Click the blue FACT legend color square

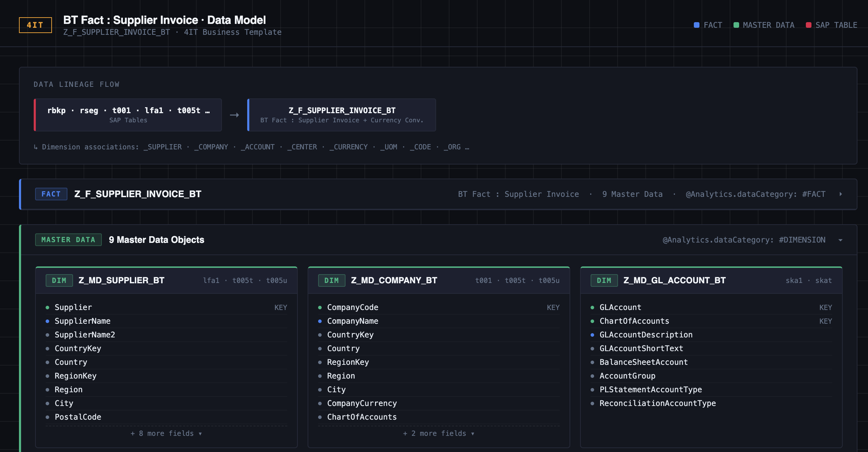pos(696,25)
